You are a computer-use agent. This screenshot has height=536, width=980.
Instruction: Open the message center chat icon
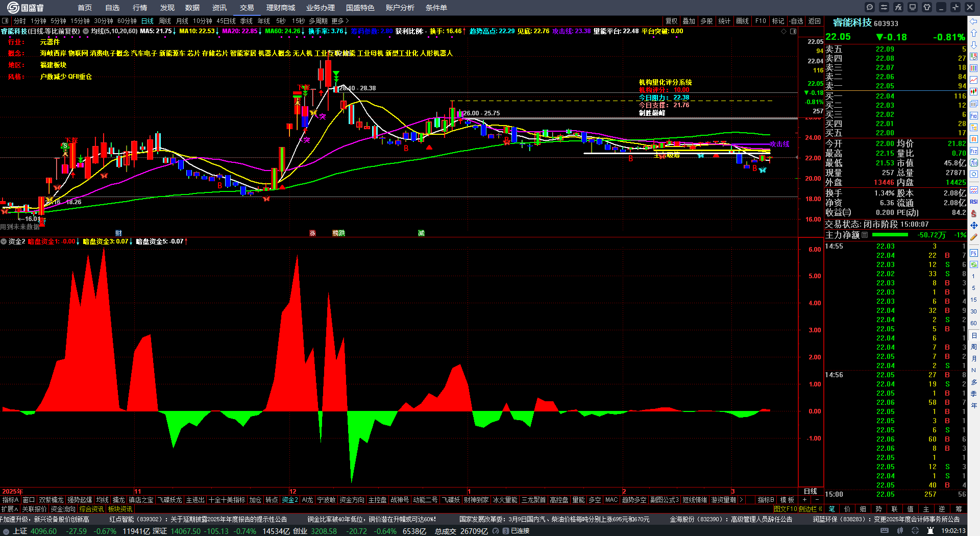coord(870,7)
